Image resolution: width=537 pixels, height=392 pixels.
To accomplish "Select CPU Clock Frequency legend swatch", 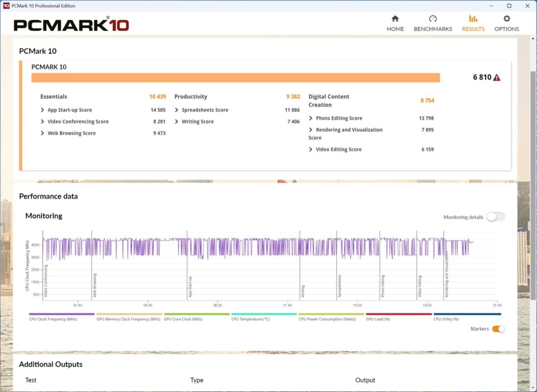I will coord(62,314).
